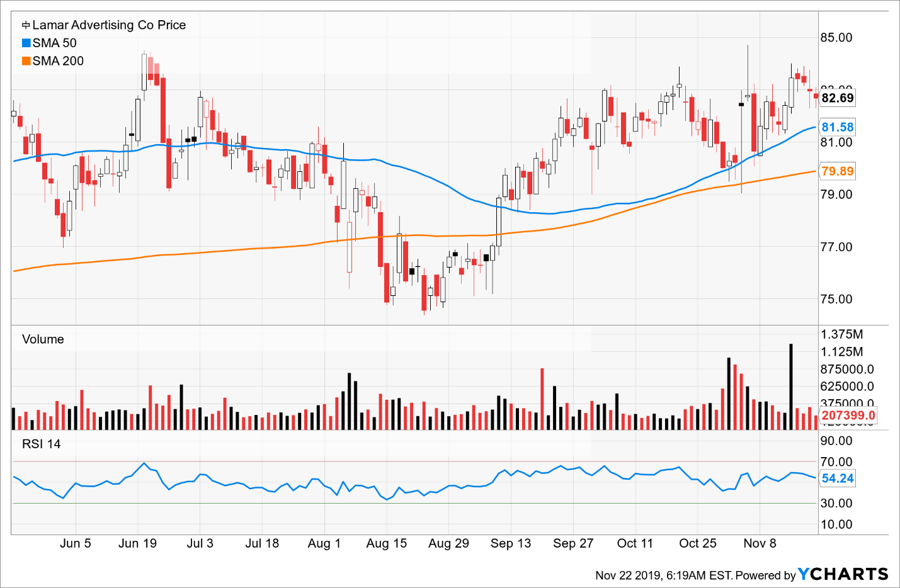Click the 625000.0 volume axis label
Screen dimensions: 900x588
(x=847, y=387)
